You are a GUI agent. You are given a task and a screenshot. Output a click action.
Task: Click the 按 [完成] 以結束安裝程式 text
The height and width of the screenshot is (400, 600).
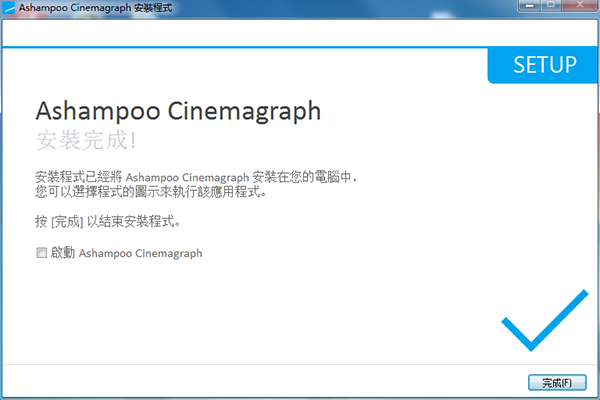point(108,221)
